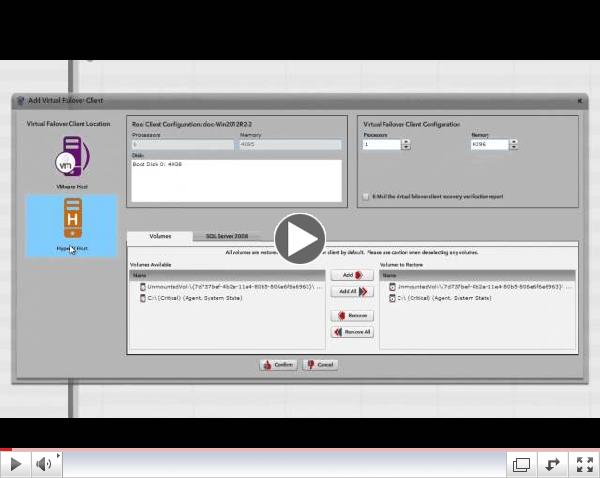Viewport: 600px width, 478px height.
Task: Click the Remove volume button
Action: click(352, 316)
